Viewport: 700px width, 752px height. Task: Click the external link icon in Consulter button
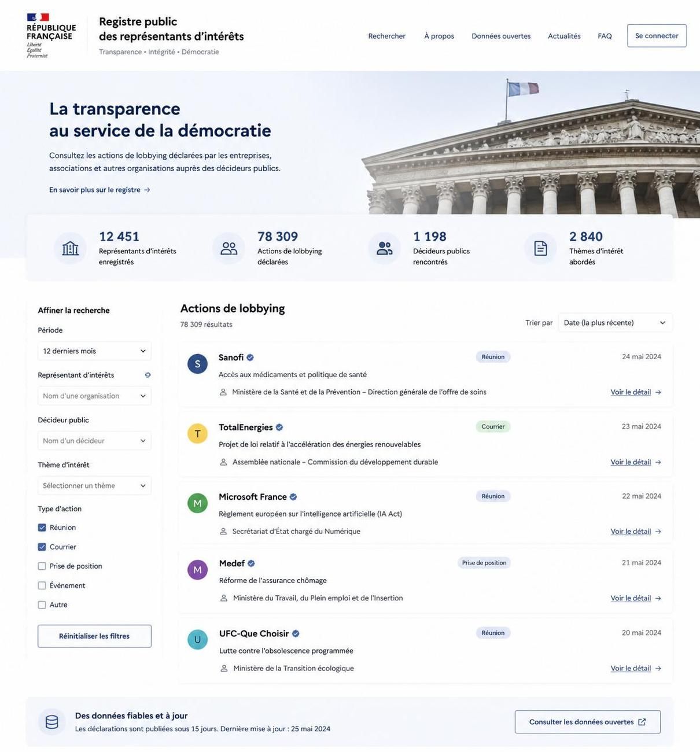point(642,722)
